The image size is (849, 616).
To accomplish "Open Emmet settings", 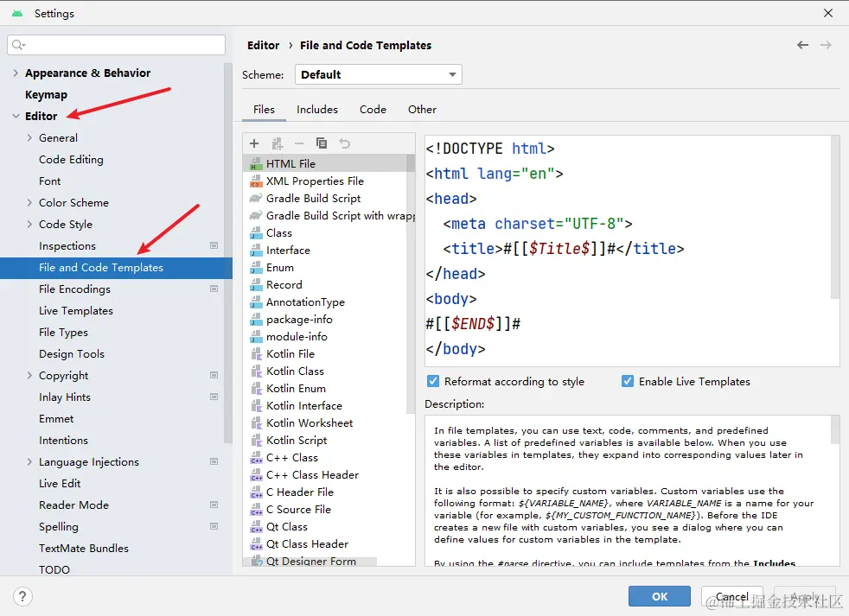I will [56, 419].
